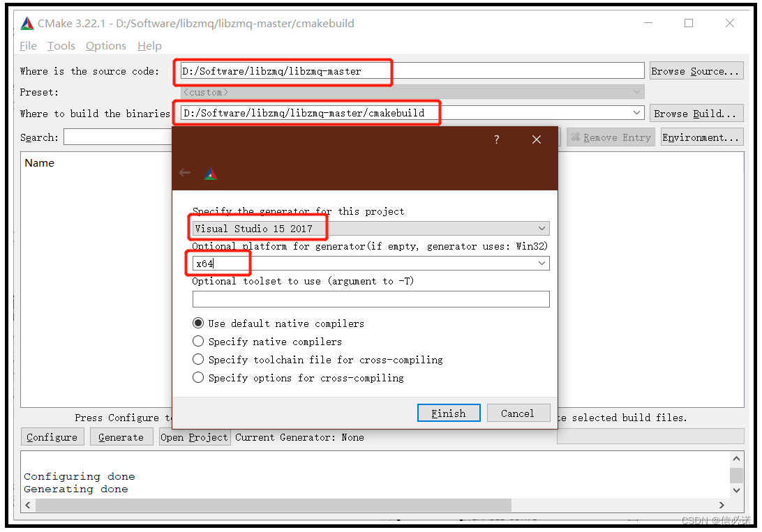Viewport: 762px width, 532px height.
Task: Expand the optional platform dropdown showing x64
Action: click(542, 264)
